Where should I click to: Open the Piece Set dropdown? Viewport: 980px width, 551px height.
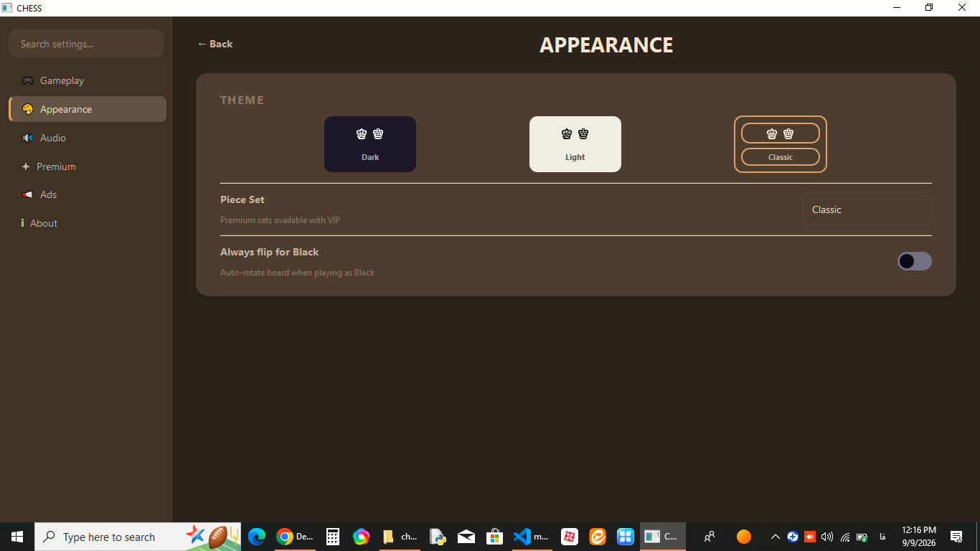click(x=867, y=209)
